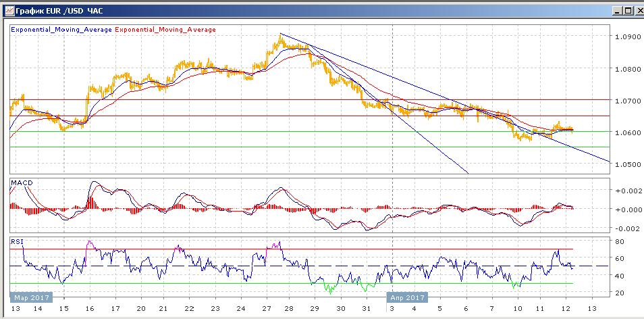Viewport: 644px width, 319px height.
Task: Click the red Exponential_Moving_Average legend label
Action: [166, 30]
